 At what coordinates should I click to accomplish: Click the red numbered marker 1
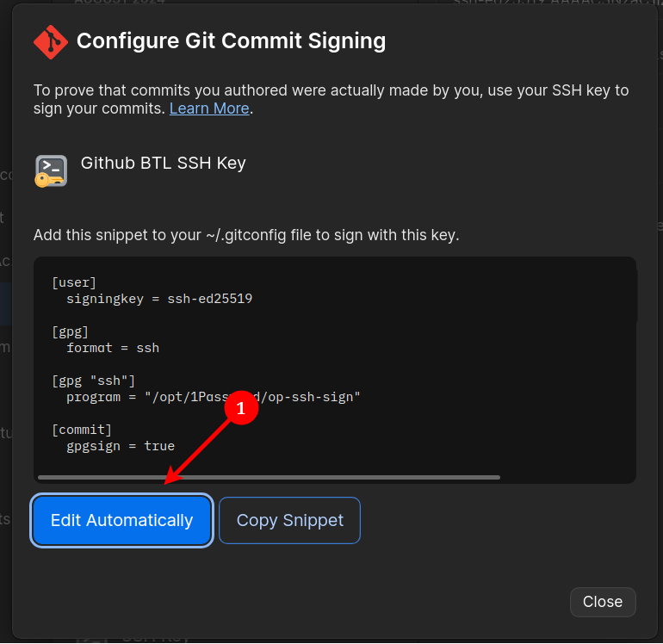241,409
